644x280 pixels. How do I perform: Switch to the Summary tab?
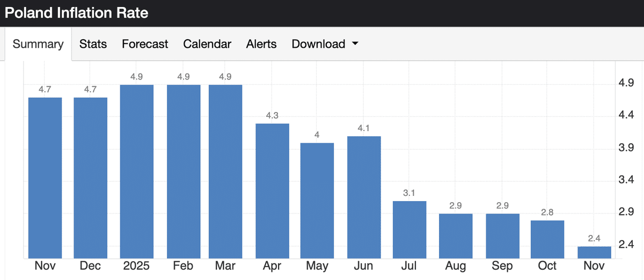click(x=38, y=44)
